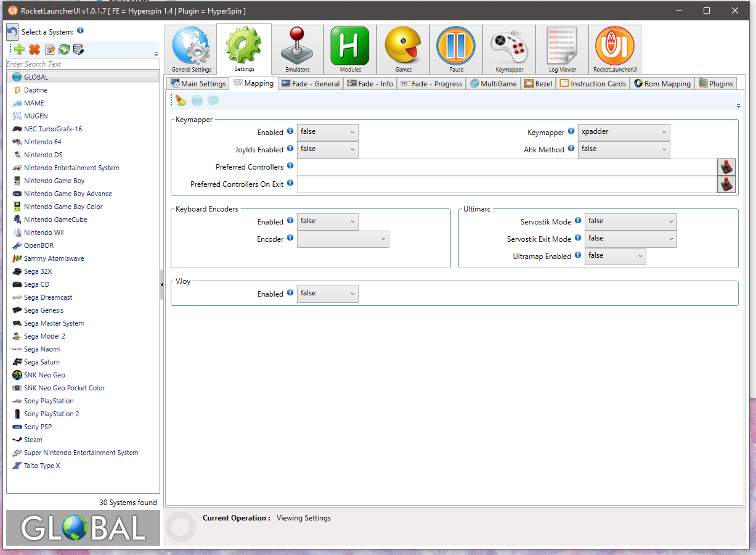Click the blue back arrow button
This screenshot has height=555, width=756.
pyautogui.click(x=12, y=32)
